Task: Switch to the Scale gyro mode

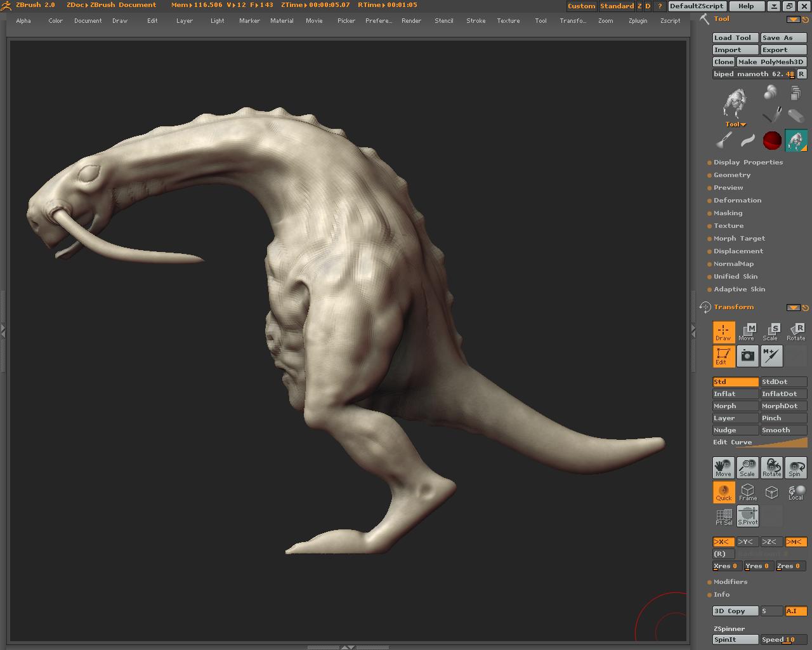Action: pyautogui.click(x=771, y=332)
